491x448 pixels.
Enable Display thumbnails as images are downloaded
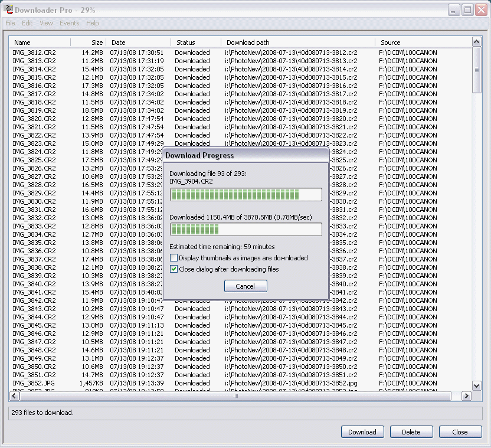click(174, 258)
